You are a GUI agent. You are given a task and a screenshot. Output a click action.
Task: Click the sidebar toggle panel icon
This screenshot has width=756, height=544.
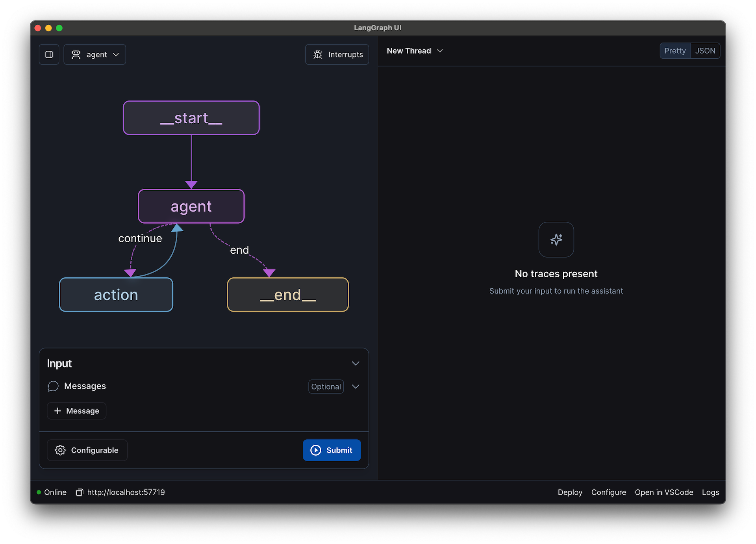point(50,54)
